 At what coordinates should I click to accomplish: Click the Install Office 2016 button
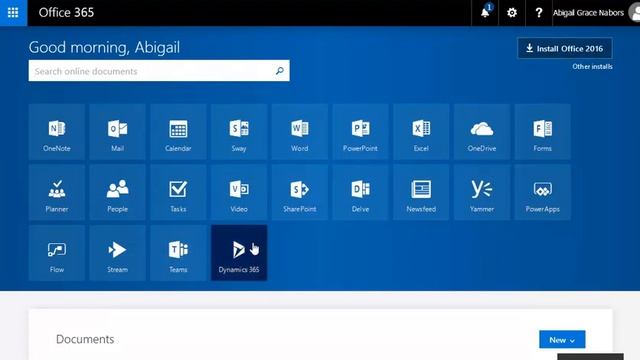click(564, 49)
